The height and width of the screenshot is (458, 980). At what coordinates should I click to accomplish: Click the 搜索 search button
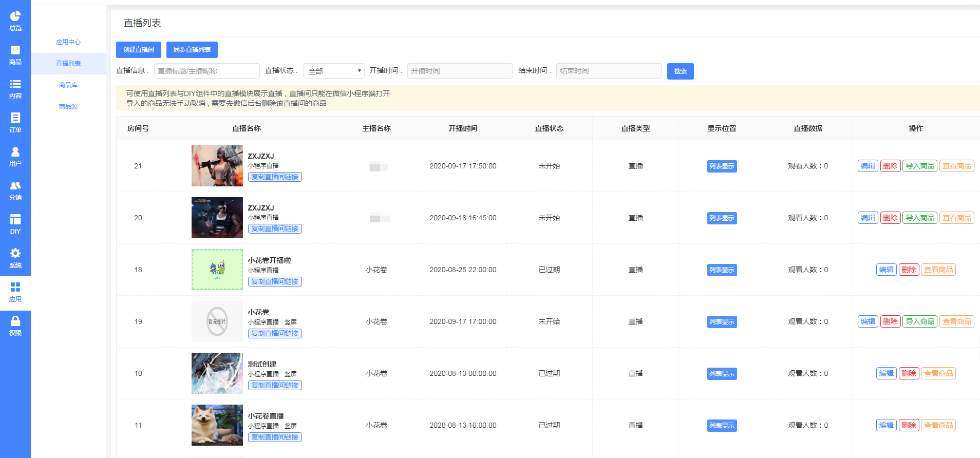[681, 71]
